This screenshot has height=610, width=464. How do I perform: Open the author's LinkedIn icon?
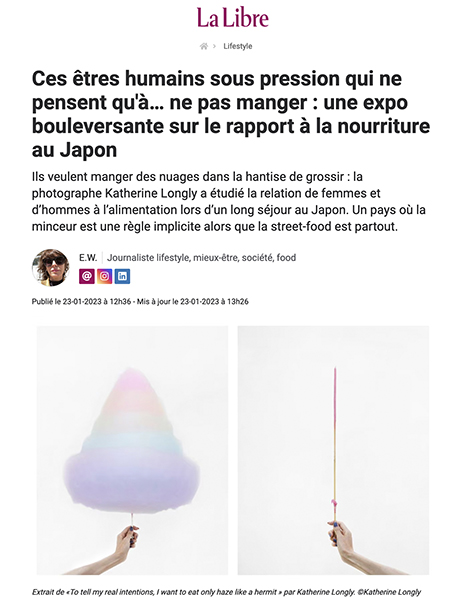(122, 276)
